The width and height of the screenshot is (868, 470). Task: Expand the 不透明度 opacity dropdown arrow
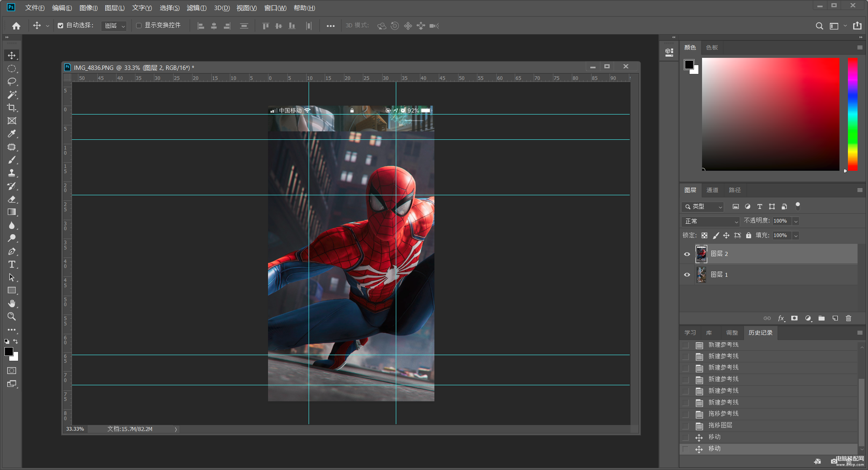click(x=796, y=221)
